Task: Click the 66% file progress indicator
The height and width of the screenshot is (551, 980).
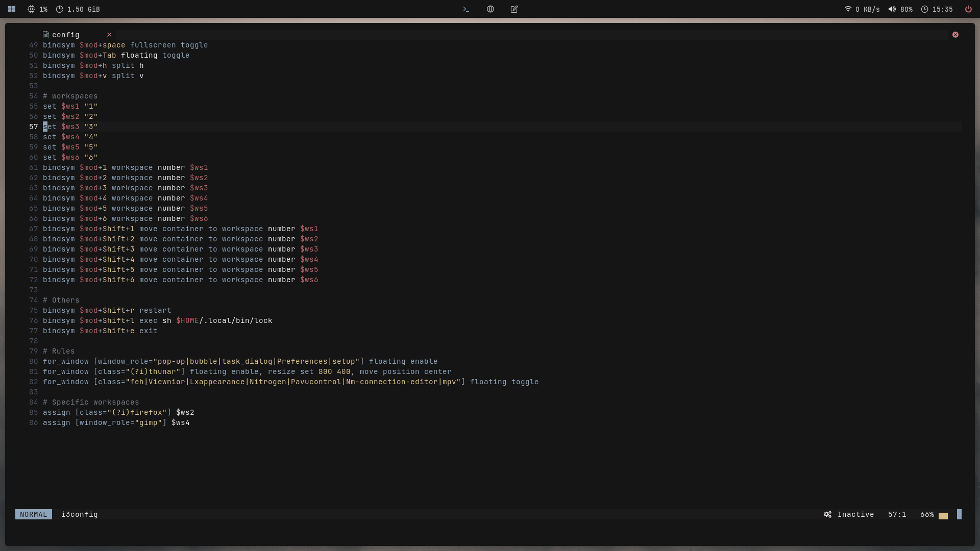Action: click(927, 514)
